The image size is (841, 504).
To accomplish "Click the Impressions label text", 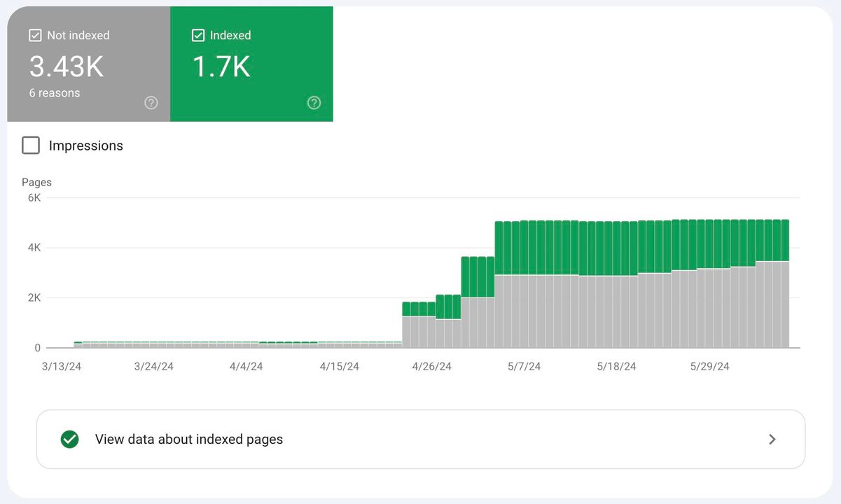I will 85,146.
